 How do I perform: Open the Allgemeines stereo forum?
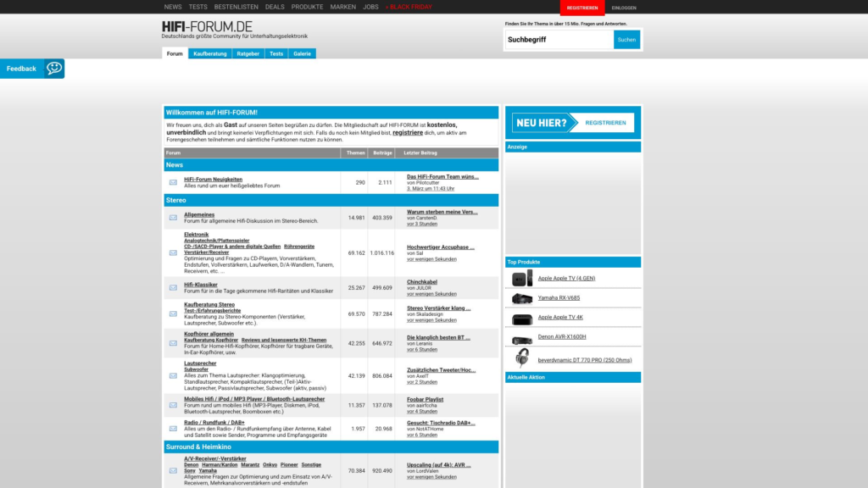tap(199, 214)
